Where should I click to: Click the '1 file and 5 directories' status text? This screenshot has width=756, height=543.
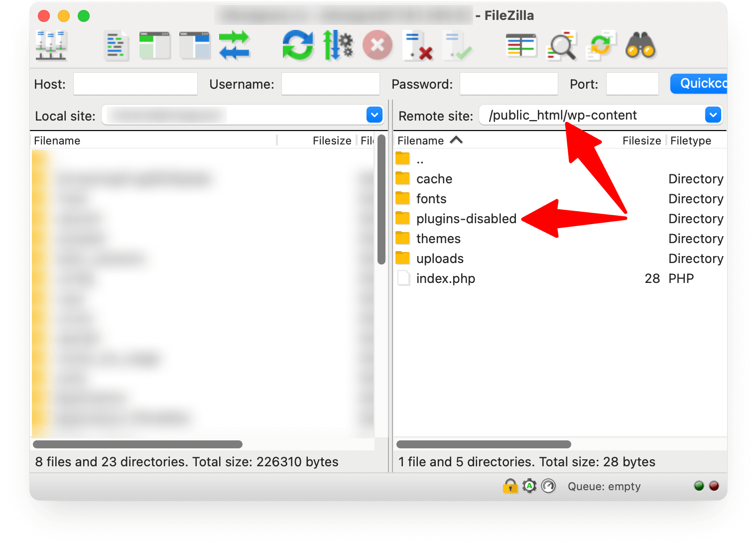(527, 462)
